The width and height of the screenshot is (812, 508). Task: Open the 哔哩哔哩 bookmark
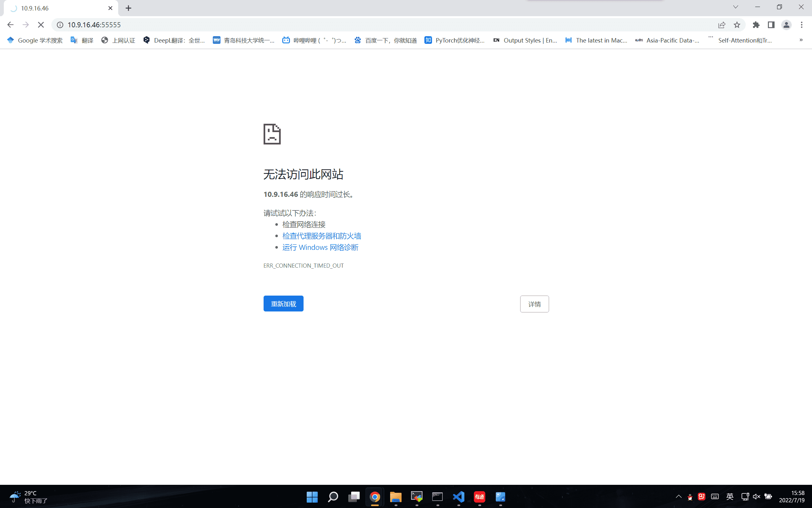click(x=314, y=40)
